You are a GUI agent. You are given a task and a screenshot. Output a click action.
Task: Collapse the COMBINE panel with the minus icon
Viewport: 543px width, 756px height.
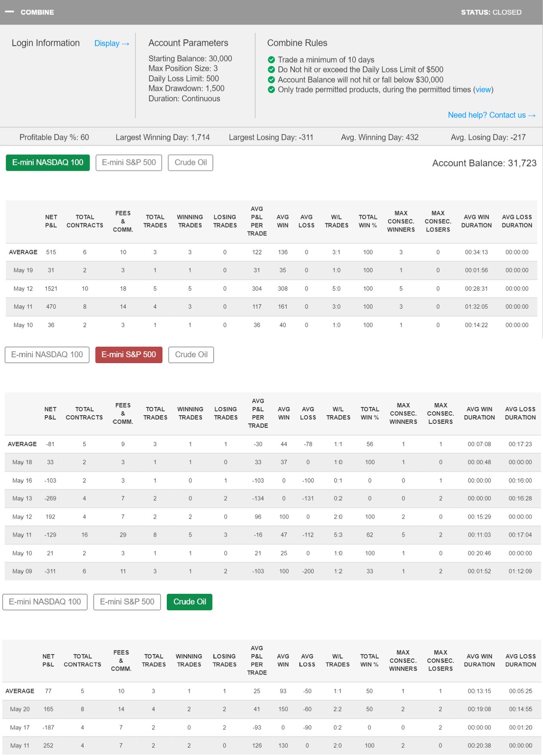pyautogui.click(x=9, y=12)
